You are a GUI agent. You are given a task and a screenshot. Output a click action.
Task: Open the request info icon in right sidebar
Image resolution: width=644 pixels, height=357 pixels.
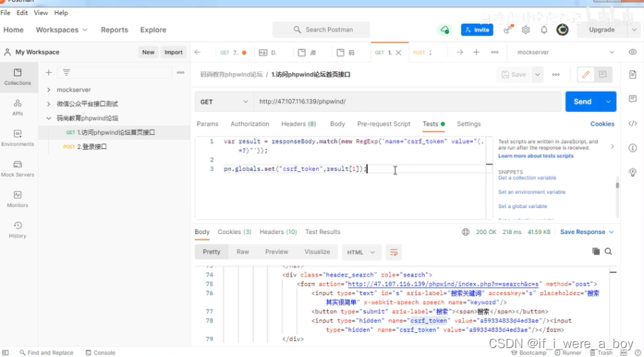[632, 148]
